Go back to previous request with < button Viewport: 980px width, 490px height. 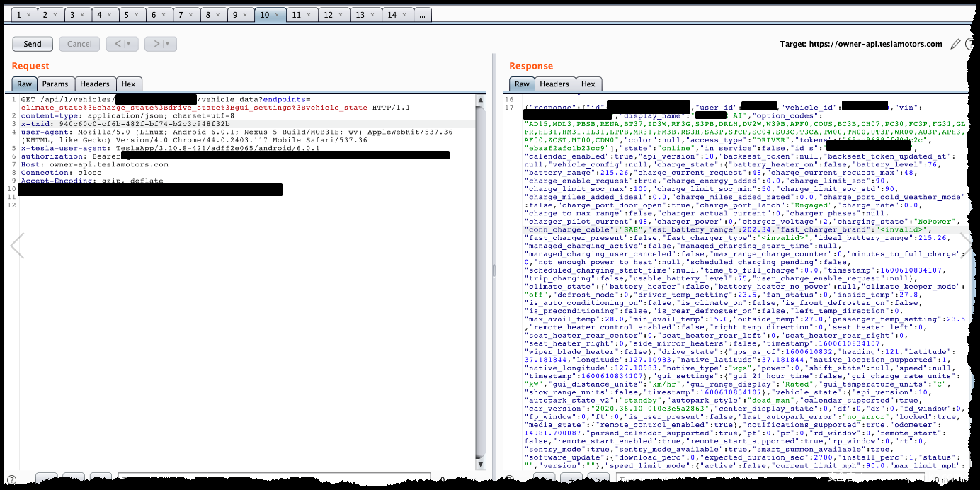click(x=116, y=44)
